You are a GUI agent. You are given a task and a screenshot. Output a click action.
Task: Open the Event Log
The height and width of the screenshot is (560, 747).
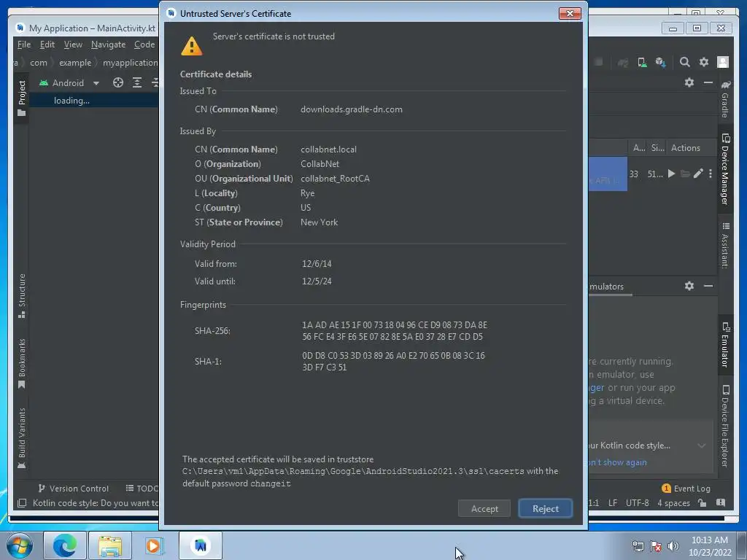[x=686, y=489]
